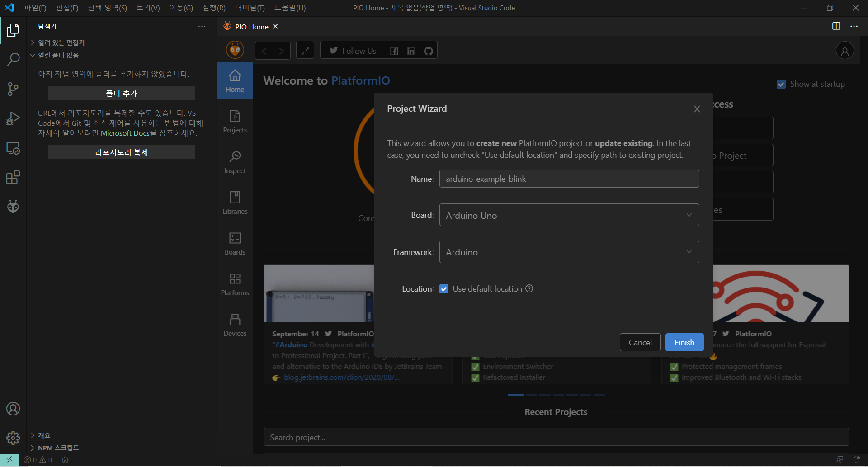Image resolution: width=868 pixels, height=467 pixels.
Task: Open the Explorer view in activity bar
Action: 13,30
